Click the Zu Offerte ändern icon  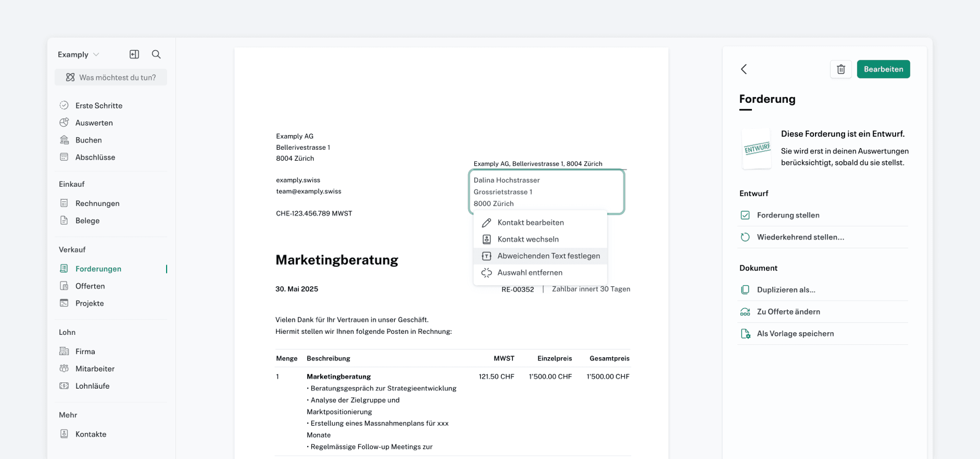click(x=745, y=311)
